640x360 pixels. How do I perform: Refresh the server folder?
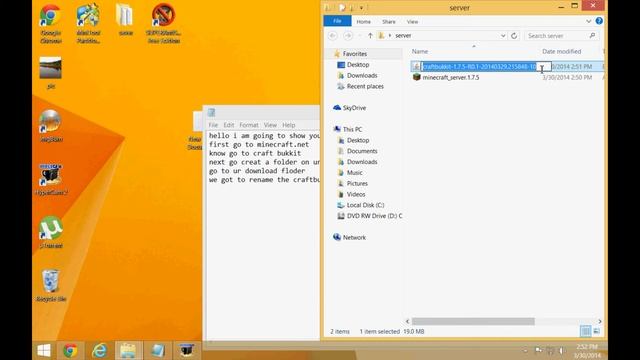tap(514, 36)
